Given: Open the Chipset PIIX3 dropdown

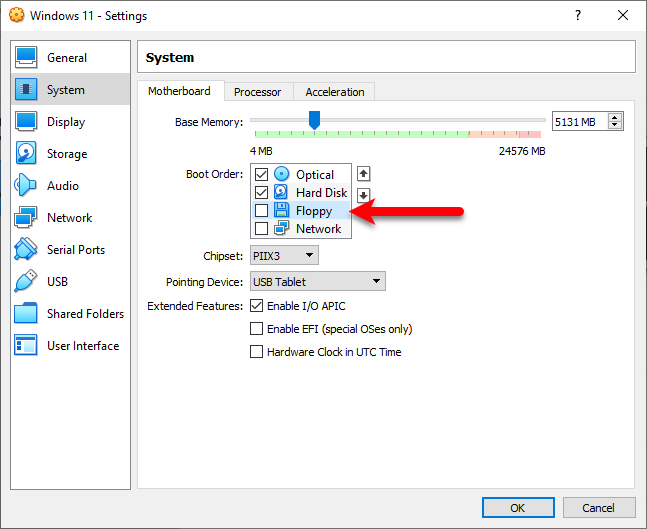Looking at the screenshot, I should tap(284, 255).
